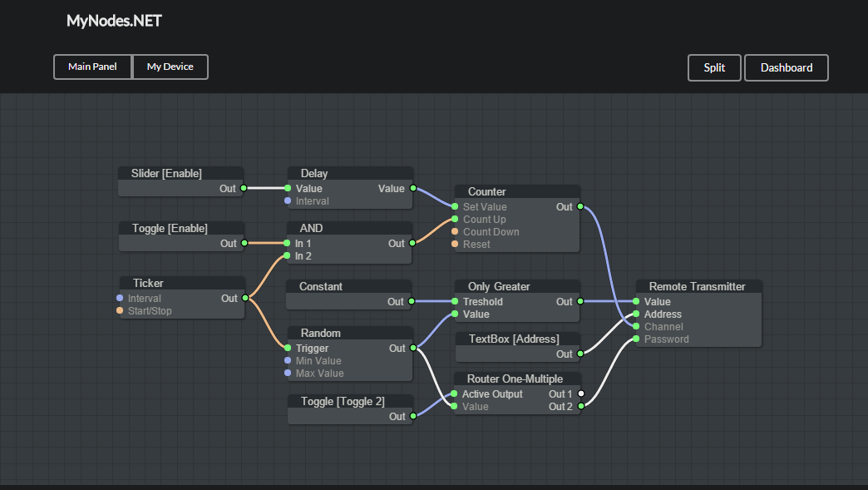Viewport: 868px width, 490px height.
Task: Click the TextBox [Address] node
Action: [517, 339]
